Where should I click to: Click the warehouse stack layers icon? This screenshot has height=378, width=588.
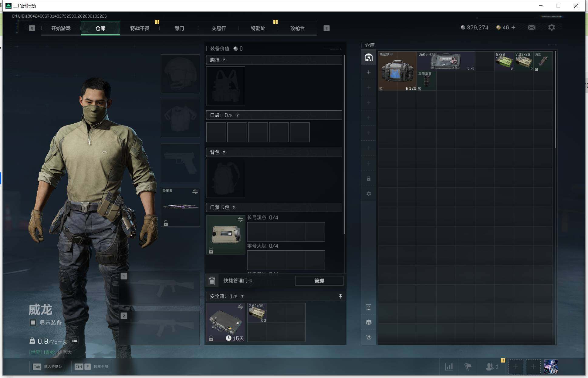(369, 322)
